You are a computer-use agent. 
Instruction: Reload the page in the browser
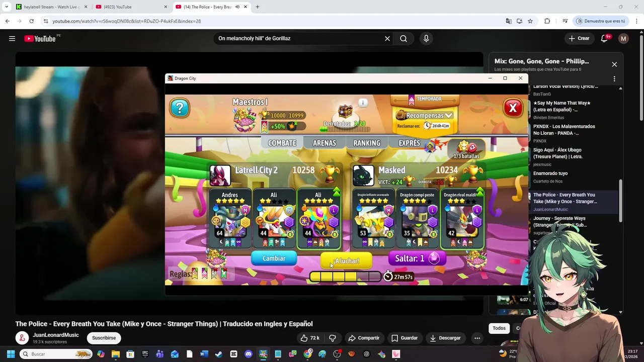click(31, 21)
